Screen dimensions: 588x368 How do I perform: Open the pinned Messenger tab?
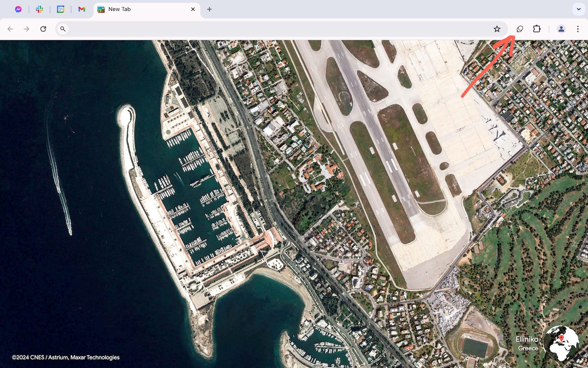pyautogui.click(x=18, y=9)
